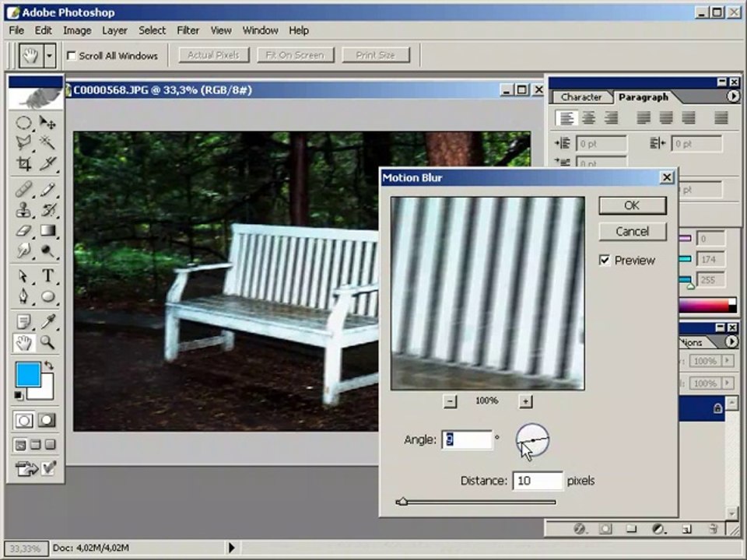747x560 pixels.
Task: Select the Crop tool
Action: 24,163
